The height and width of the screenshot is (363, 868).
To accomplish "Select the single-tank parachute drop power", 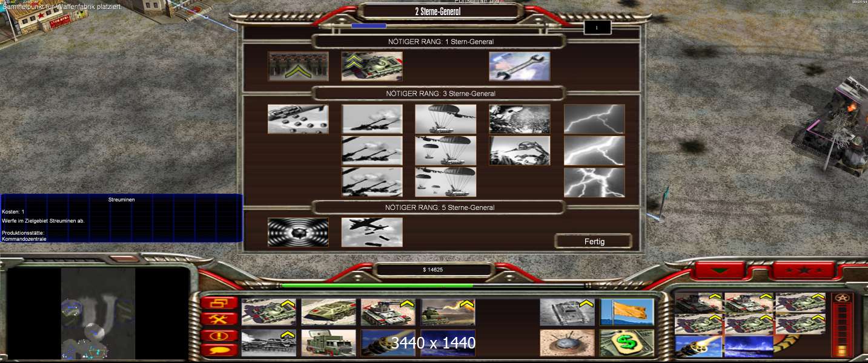I will point(446,119).
